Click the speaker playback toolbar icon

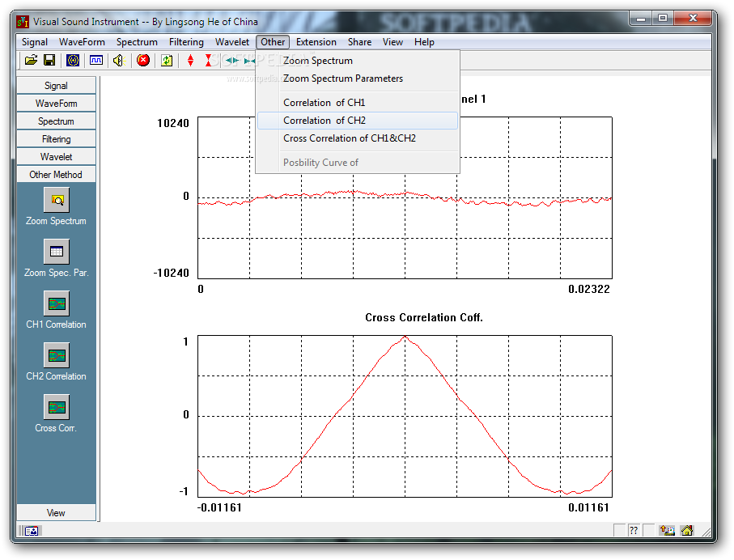coord(119,60)
